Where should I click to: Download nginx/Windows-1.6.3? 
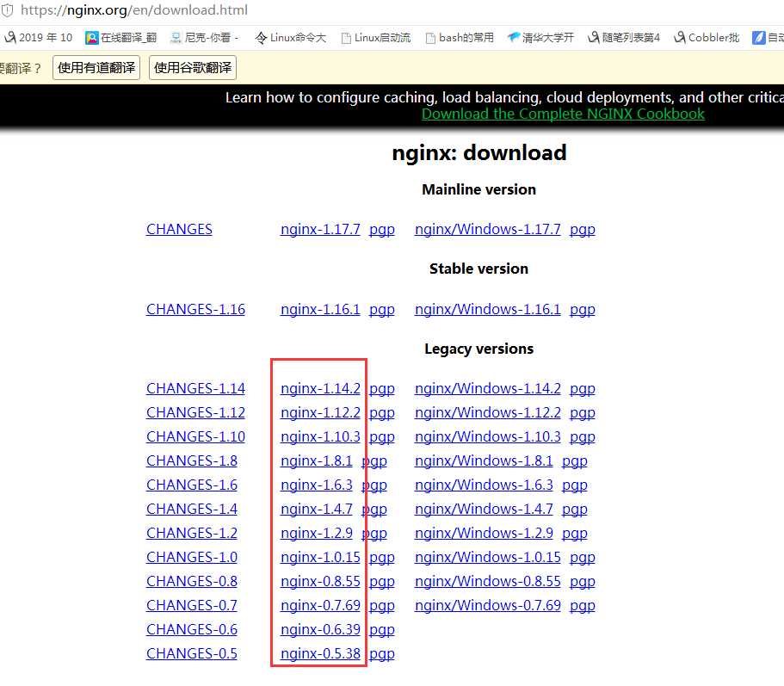pos(484,485)
